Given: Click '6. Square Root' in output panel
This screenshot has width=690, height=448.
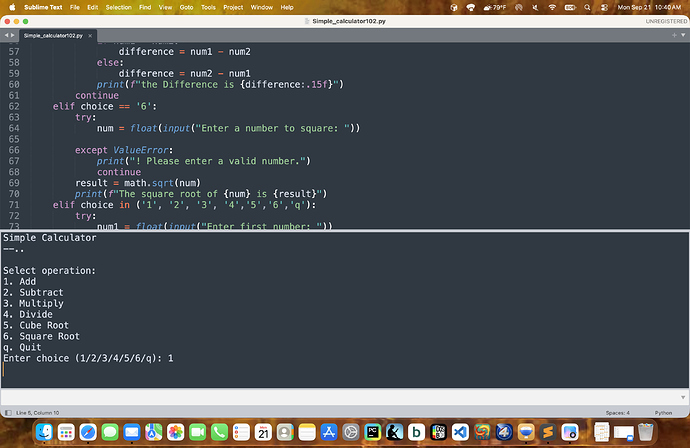Looking at the screenshot, I should [x=41, y=336].
